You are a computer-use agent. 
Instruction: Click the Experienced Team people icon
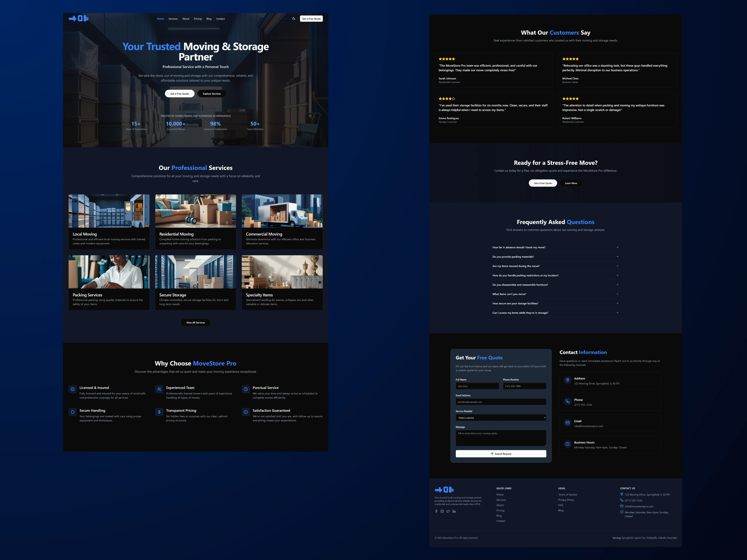click(x=159, y=389)
